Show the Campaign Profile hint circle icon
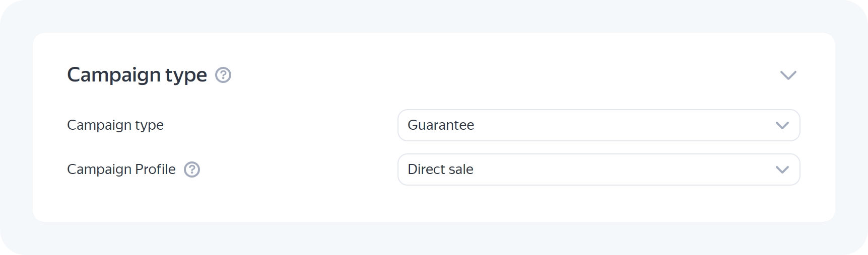The image size is (868, 255). click(x=192, y=169)
